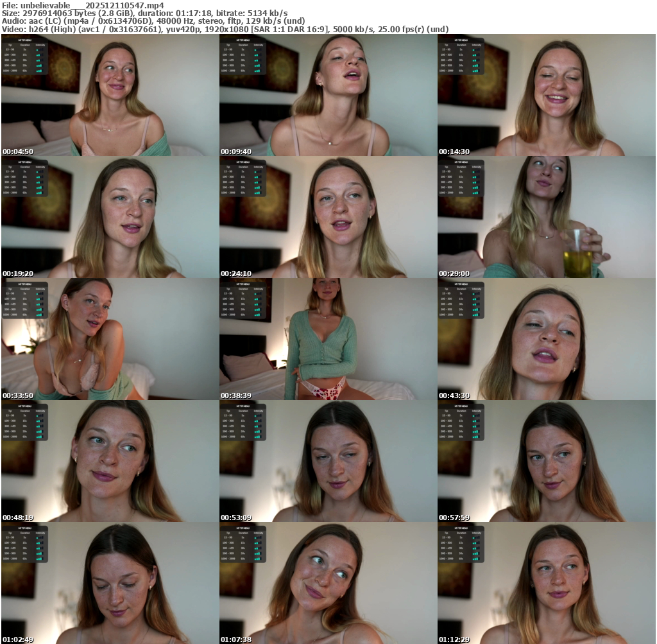Open the frame at timestamp 00:53:09
657x644 pixels.
[x=328, y=461]
